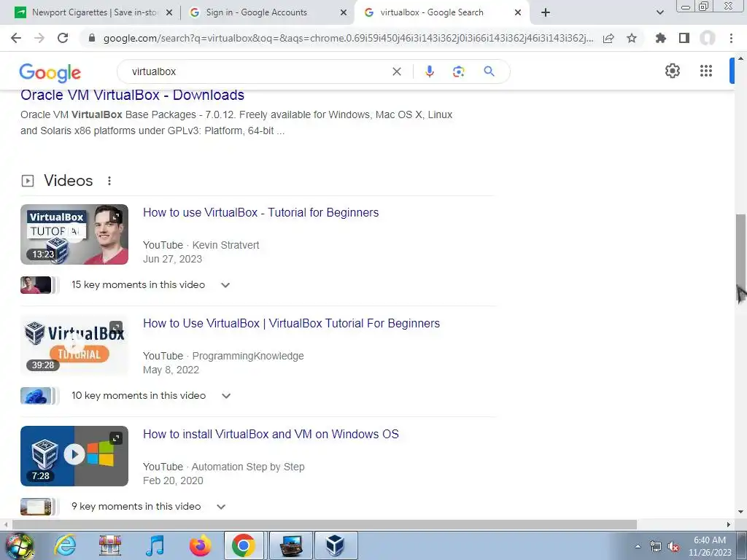Open the music note taskbar app
The image size is (747, 560).
click(x=155, y=545)
